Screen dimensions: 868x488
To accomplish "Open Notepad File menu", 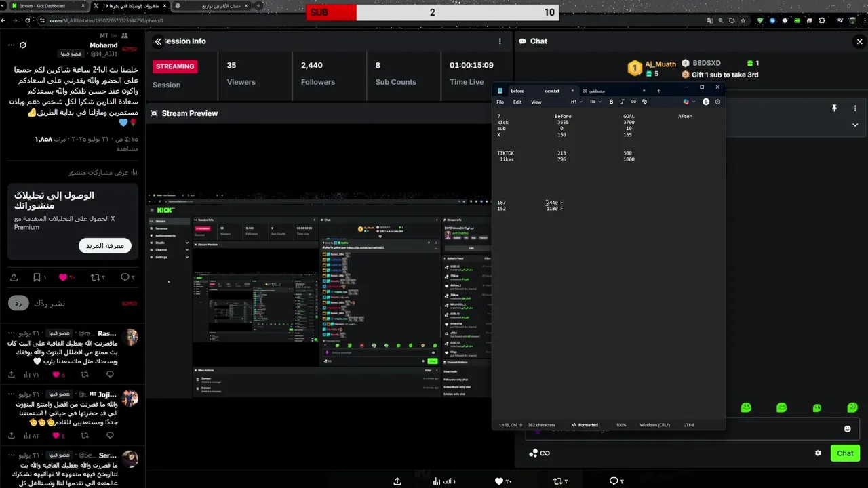I will (x=500, y=102).
